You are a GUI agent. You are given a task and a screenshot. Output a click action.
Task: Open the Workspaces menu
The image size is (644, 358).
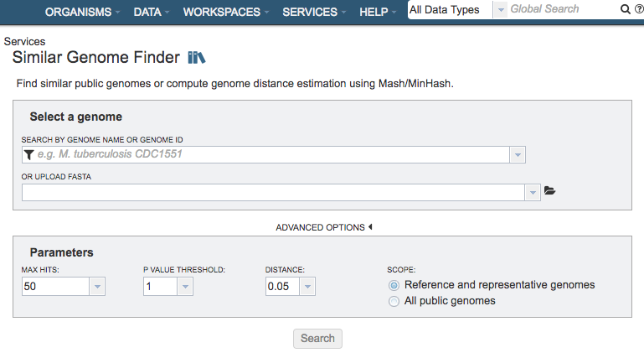click(x=226, y=12)
